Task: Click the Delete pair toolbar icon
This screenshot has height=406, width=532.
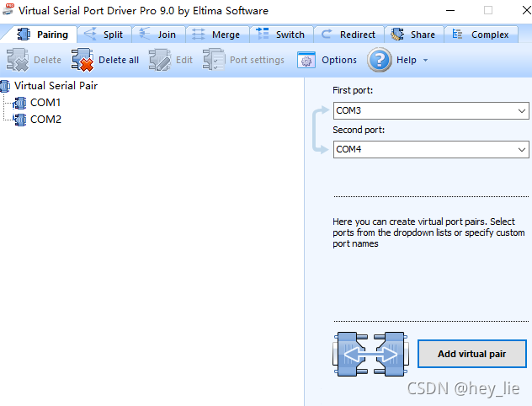Action: [18, 60]
